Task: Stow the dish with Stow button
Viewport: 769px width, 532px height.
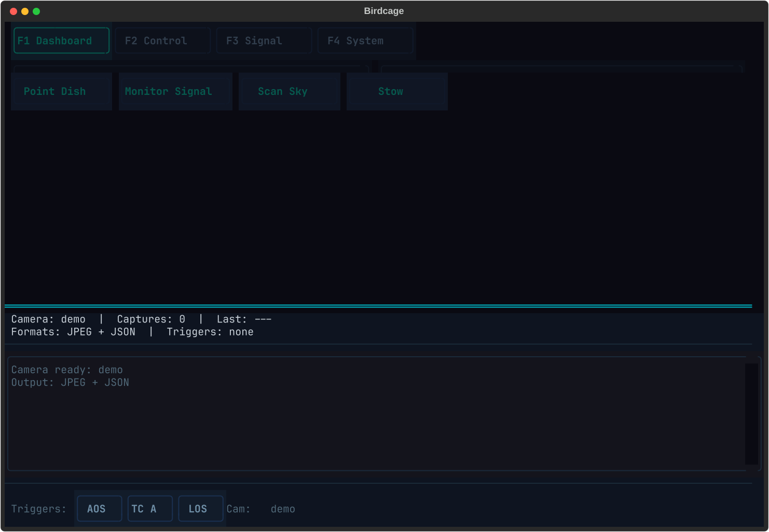Action: pyautogui.click(x=397, y=91)
